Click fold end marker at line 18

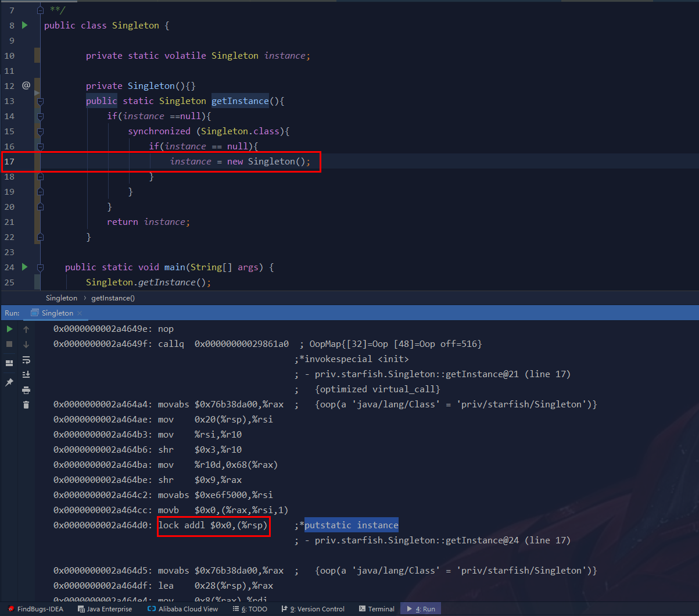point(40,177)
